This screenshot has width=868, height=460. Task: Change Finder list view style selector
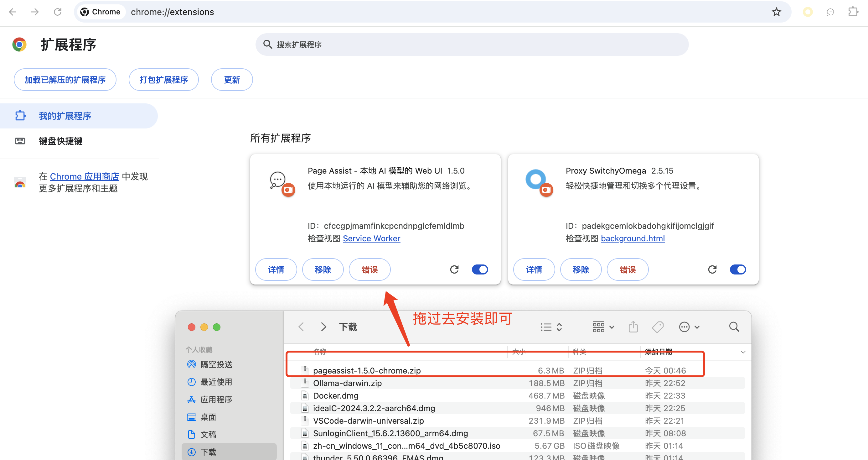pos(551,327)
